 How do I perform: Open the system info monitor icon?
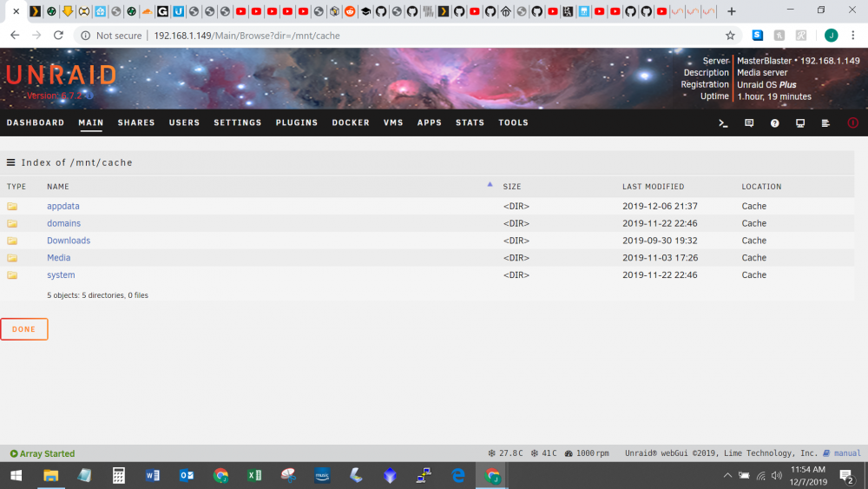(800, 123)
